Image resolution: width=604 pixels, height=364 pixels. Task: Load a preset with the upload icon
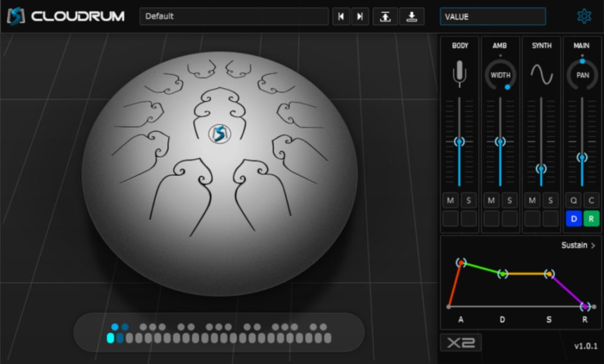click(x=385, y=17)
